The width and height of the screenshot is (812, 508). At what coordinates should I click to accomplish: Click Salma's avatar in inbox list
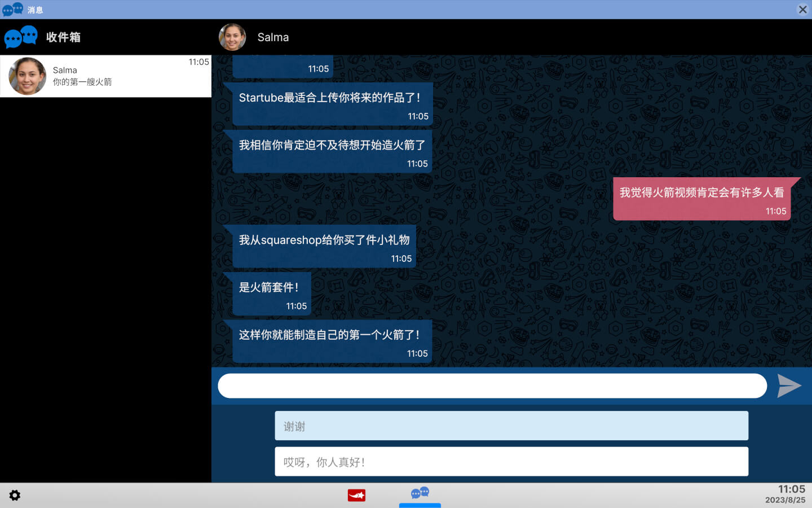(x=27, y=76)
